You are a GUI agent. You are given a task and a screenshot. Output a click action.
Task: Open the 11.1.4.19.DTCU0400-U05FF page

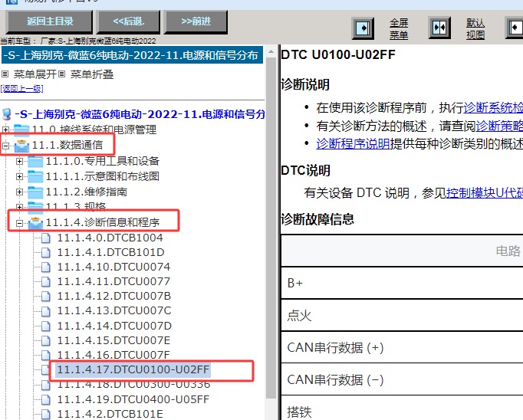point(133,399)
